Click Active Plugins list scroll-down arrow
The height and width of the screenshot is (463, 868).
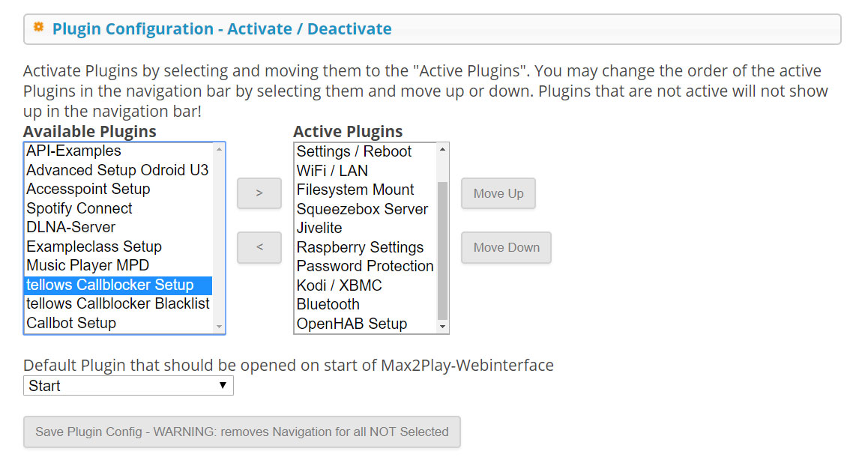[442, 327]
